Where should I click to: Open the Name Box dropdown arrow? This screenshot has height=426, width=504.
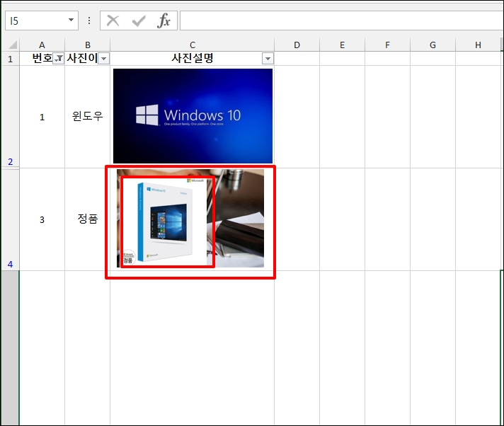(x=71, y=20)
